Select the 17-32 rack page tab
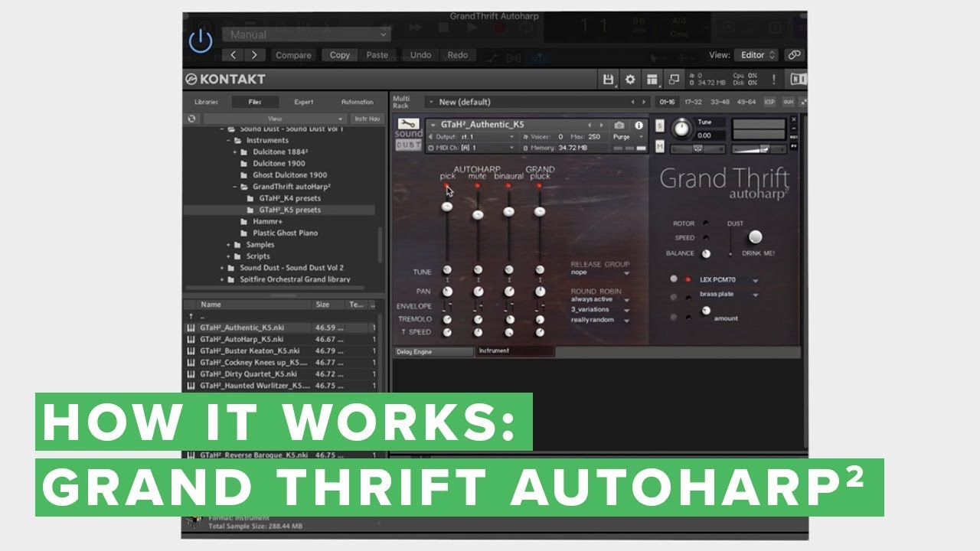This screenshot has width=980, height=551. pos(693,102)
